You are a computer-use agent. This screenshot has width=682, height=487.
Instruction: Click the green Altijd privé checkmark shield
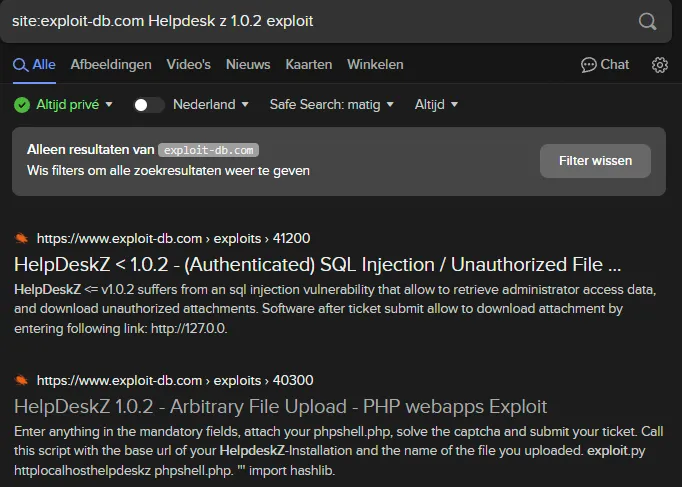(x=22, y=105)
